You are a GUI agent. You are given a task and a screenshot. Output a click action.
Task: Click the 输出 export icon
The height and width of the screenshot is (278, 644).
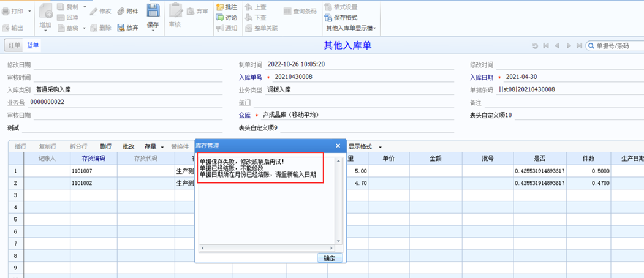pos(6,28)
